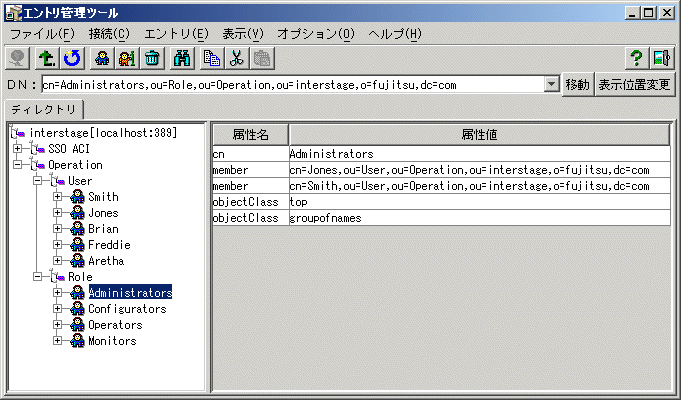Viewport: 681px width, 400px height.
Task: Open the オプション(O) menu
Action: point(315,33)
